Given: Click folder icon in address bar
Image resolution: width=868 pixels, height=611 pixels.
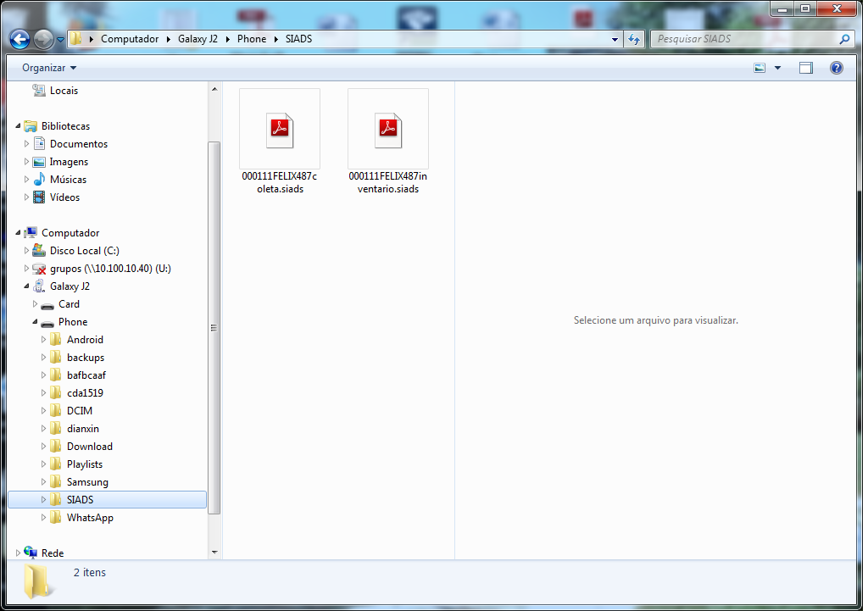Looking at the screenshot, I should (x=76, y=39).
